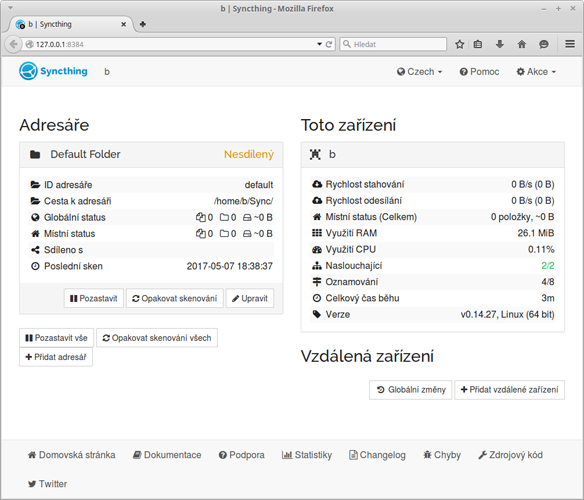Viewport: 584px width, 500px height.
Task: Click the network icon beside Naslouchající
Action: pos(317,266)
